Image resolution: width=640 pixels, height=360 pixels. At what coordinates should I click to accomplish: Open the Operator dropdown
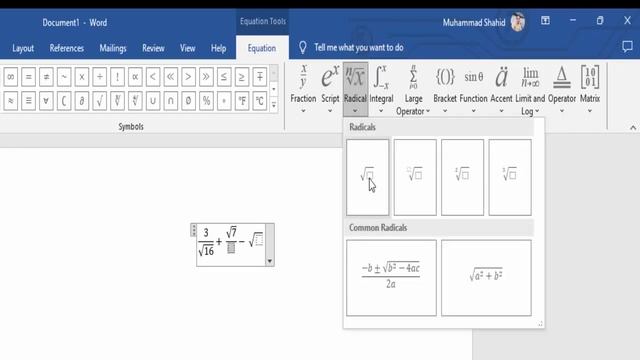coord(562,89)
